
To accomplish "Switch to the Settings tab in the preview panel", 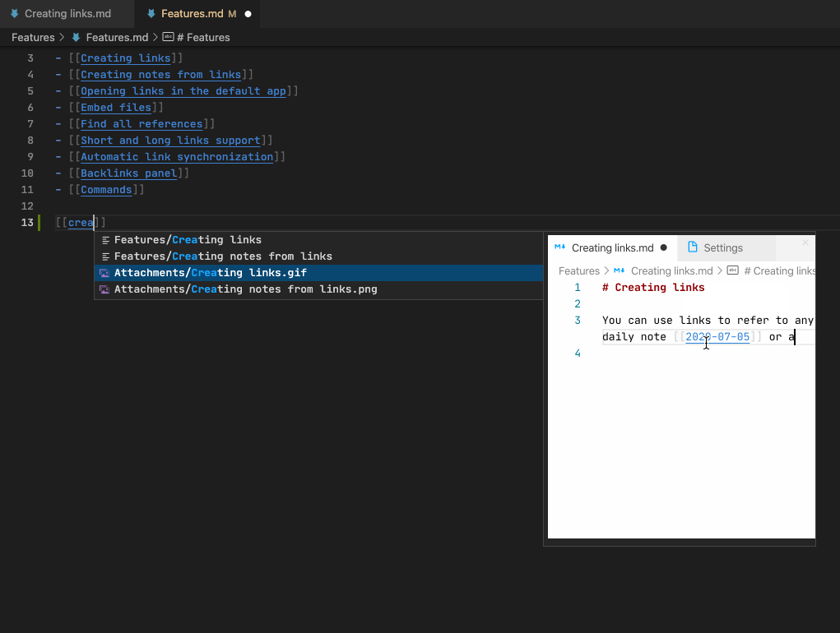I will pos(724,247).
